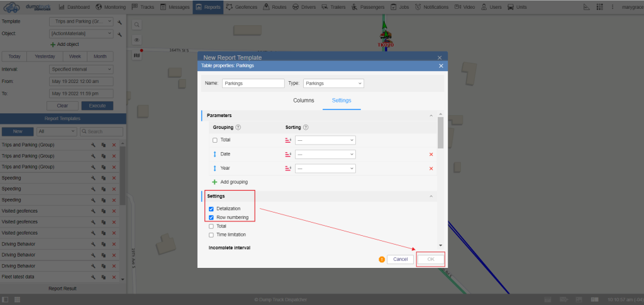Delete the Date grouping row
This screenshot has height=305, width=644.
click(x=431, y=154)
